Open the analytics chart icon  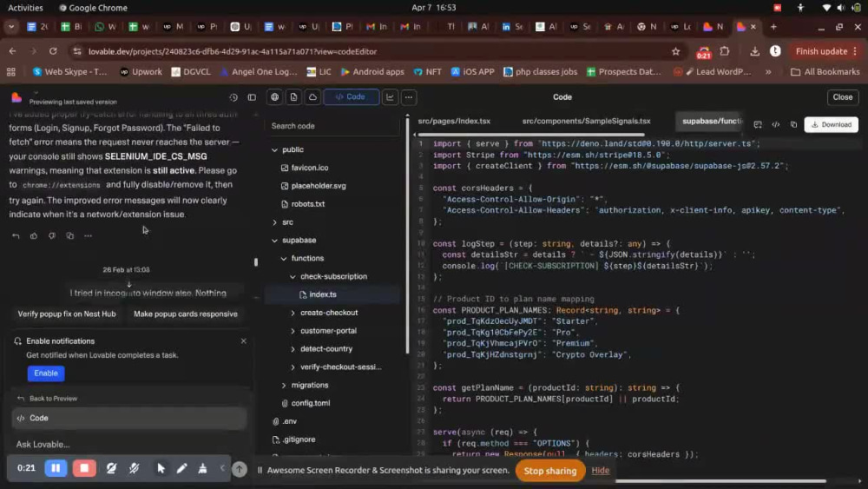(x=391, y=97)
